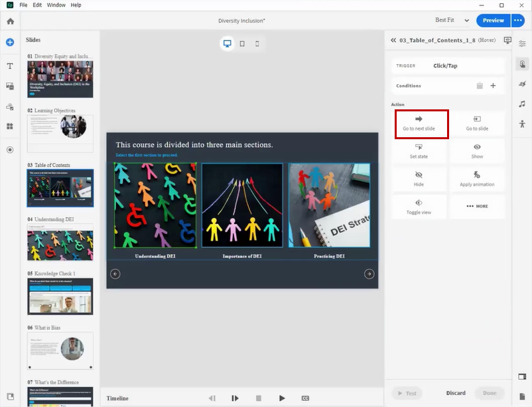Choose the Go to next slide action

click(x=419, y=124)
